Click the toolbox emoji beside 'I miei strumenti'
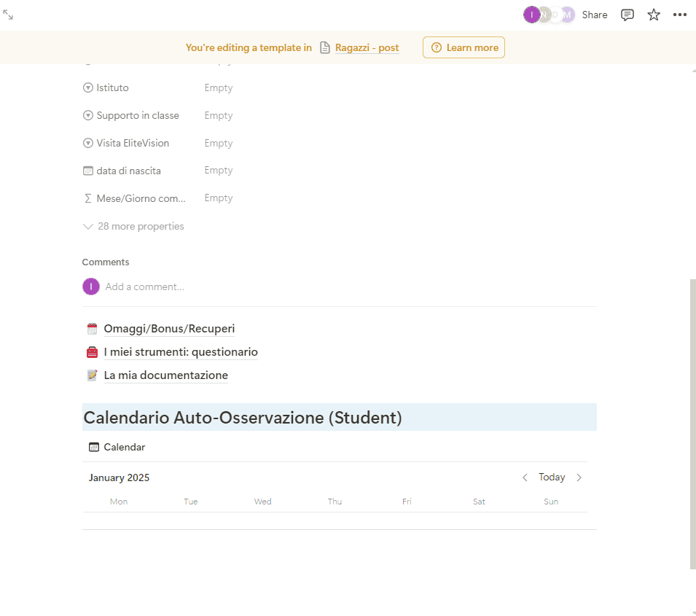The width and height of the screenshot is (696, 616). pos(92,351)
